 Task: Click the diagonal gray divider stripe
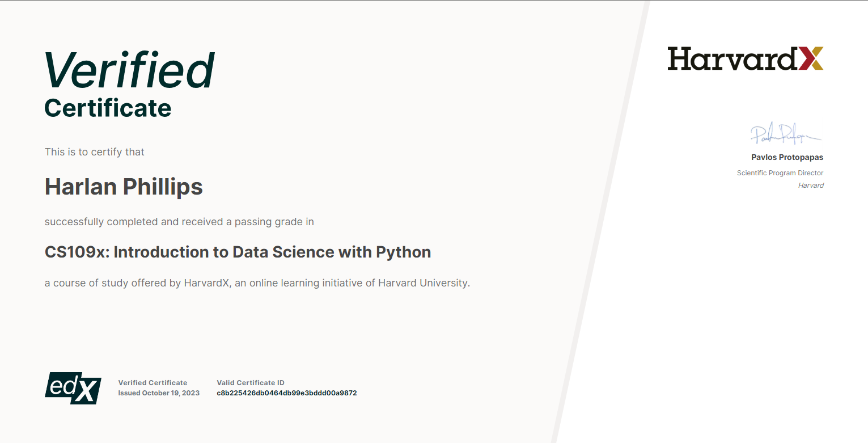(602, 227)
